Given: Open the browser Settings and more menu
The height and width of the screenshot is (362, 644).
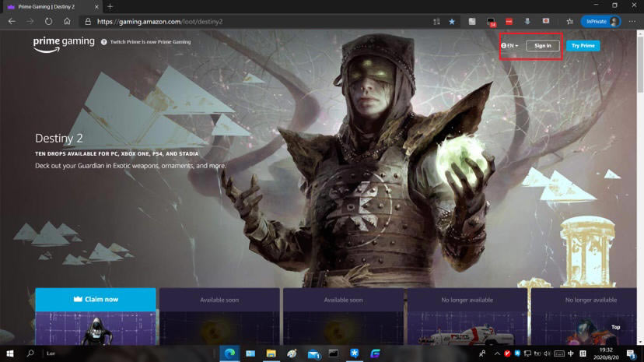Looking at the screenshot, I should click(632, 21).
